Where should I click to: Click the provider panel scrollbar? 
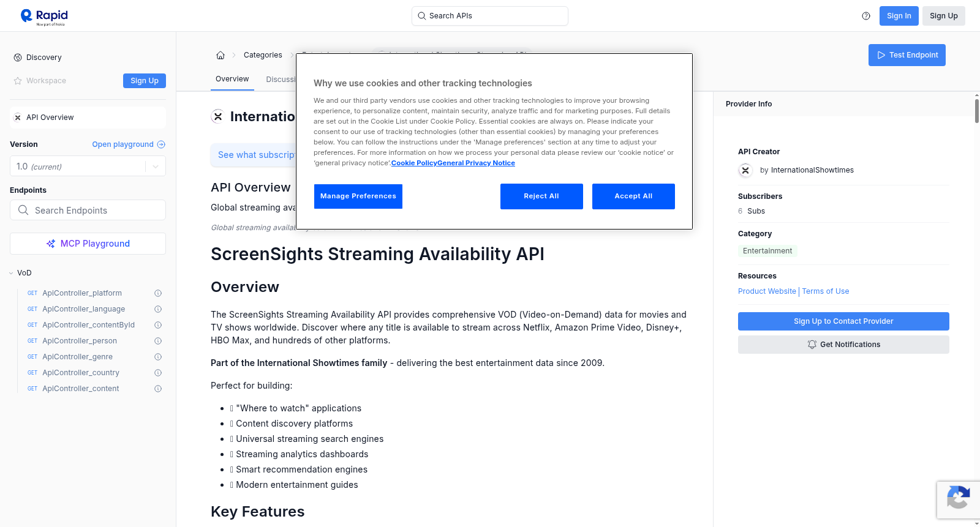[x=977, y=110]
